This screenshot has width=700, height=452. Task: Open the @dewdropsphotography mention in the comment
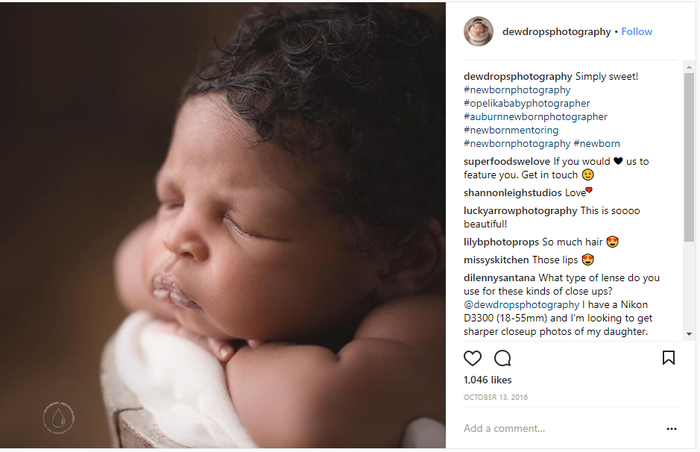pyautogui.click(x=521, y=305)
